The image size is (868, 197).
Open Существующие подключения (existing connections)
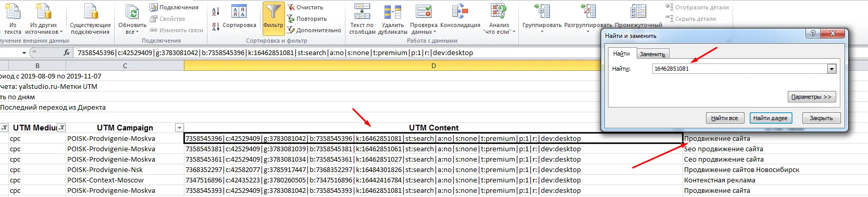pyautogui.click(x=90, y=19)
